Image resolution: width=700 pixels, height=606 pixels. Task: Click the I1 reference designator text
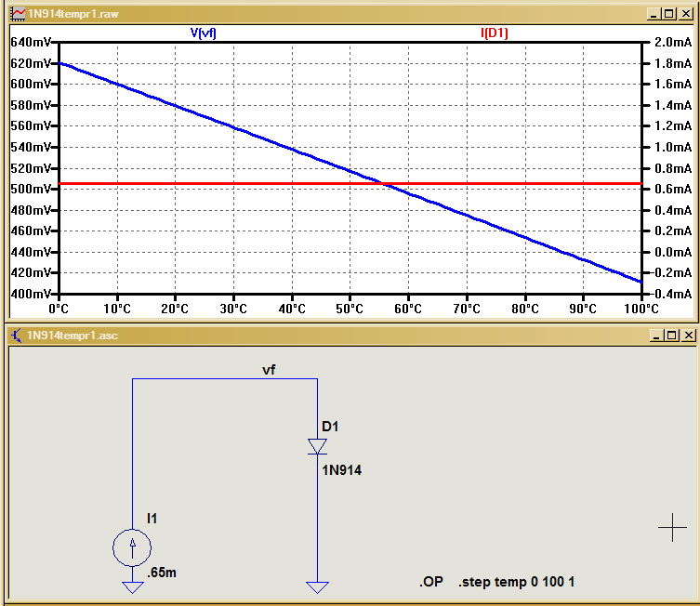coord(152,519)
